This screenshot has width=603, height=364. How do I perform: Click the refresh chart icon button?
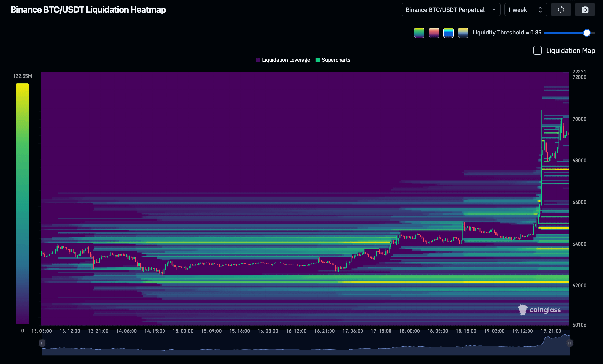coord(561,10)
